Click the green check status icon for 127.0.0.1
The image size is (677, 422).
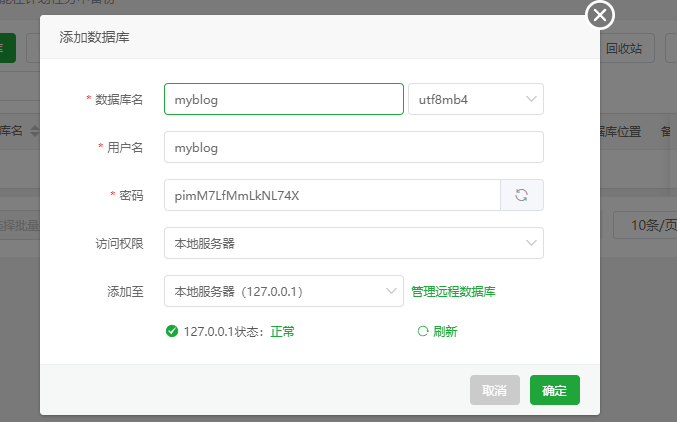click(172, 332)
